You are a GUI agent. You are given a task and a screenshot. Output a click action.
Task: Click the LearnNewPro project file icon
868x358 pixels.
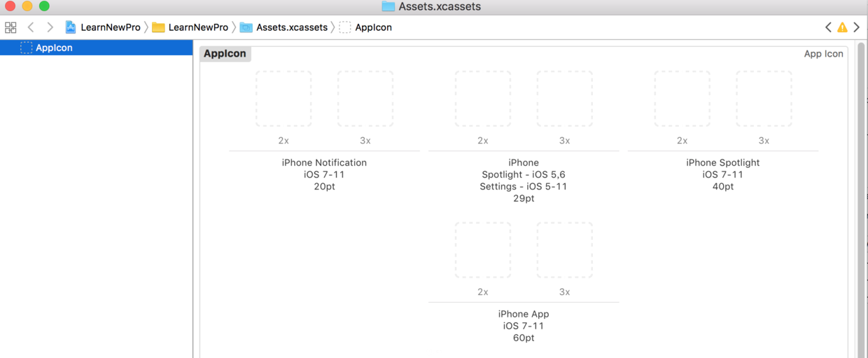click(71, 27)
